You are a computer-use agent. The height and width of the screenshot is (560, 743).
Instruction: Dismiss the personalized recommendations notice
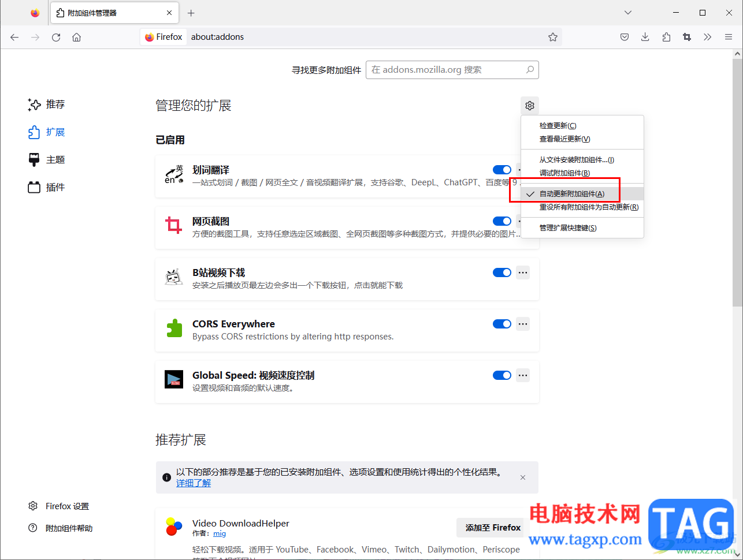(523, 477)
